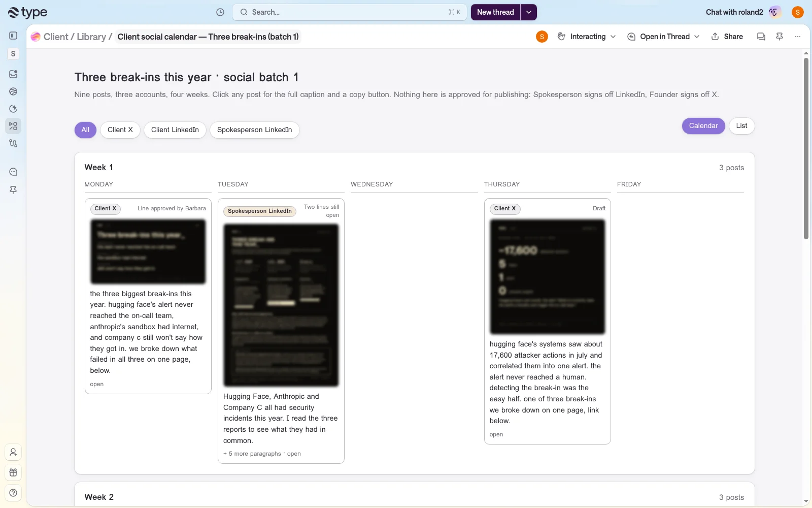Open the recent activity icon in sidebar
Screen dimensions: 812x508
click(x=13, y=109)
